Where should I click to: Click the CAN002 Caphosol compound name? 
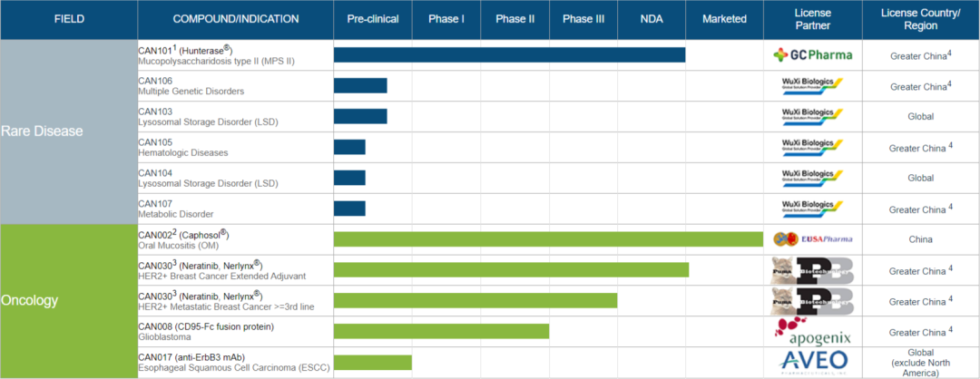pyautogui.click(x=183, y=235)
